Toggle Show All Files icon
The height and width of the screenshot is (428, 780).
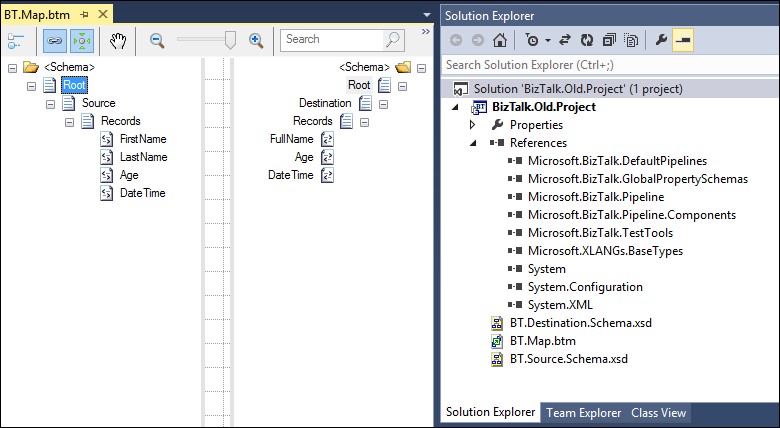click(631, 40)
